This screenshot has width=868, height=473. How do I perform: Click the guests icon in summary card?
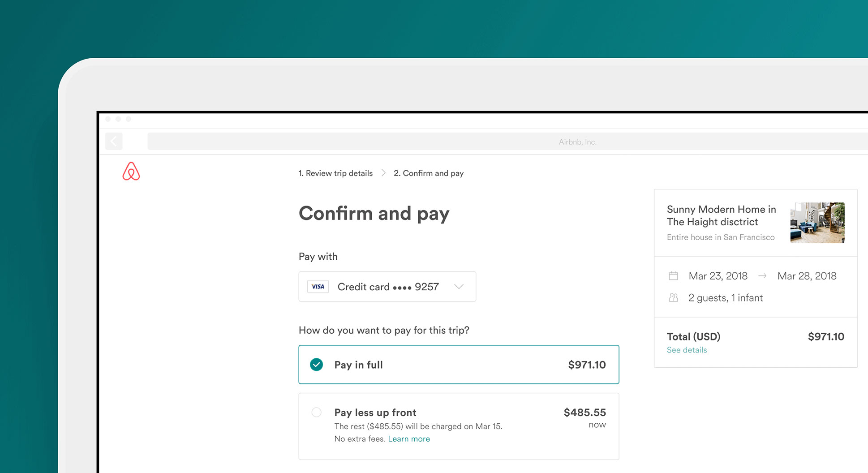(x=673, y=298)
